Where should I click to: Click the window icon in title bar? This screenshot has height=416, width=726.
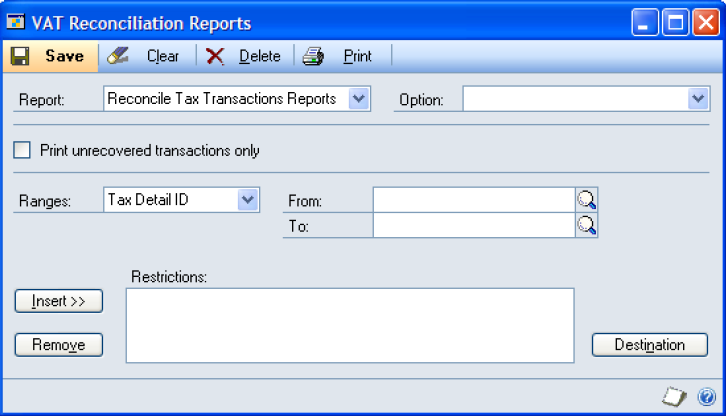[16, 21]
